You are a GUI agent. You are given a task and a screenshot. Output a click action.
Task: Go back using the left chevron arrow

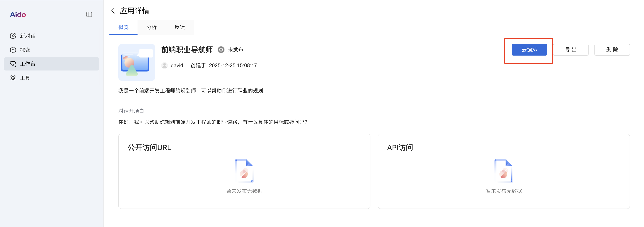[x=113, y=11]
